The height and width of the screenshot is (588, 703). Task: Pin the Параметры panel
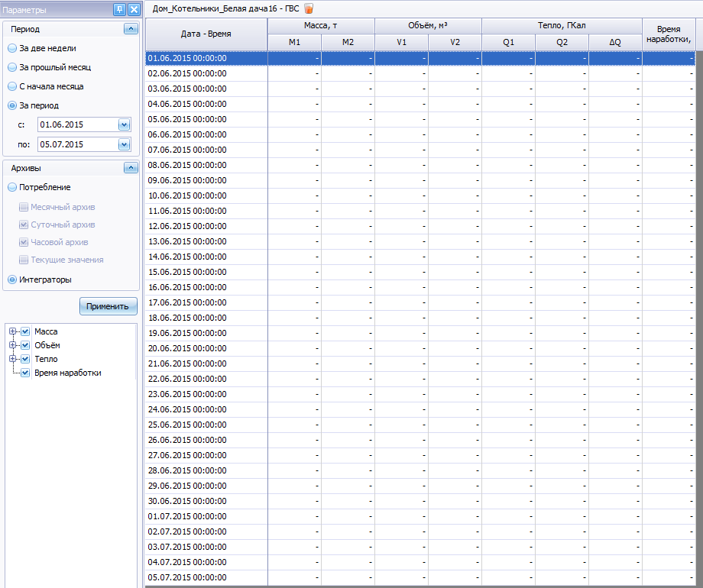point(119,9)
